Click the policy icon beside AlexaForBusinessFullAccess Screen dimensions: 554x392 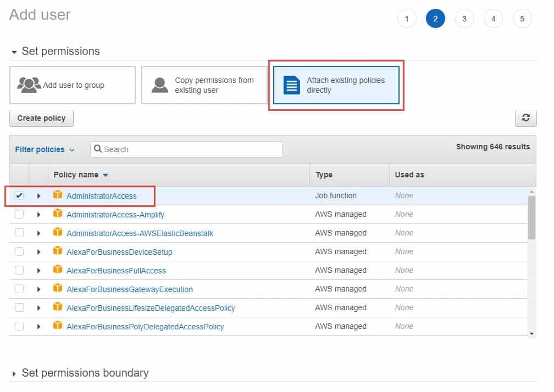coord(58,270)
